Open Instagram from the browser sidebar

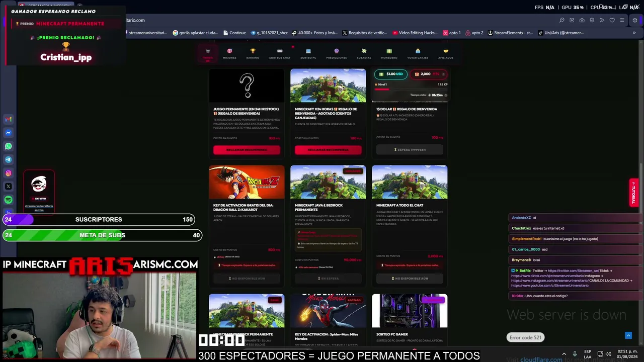(x=8, y=173)
